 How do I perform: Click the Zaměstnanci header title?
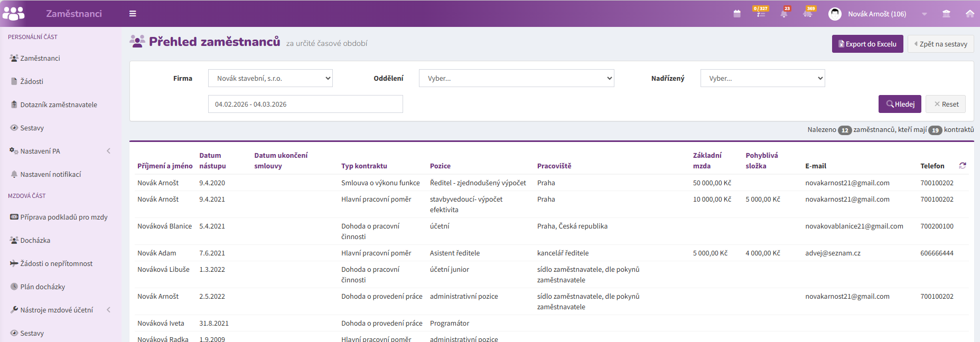point(74,14)
